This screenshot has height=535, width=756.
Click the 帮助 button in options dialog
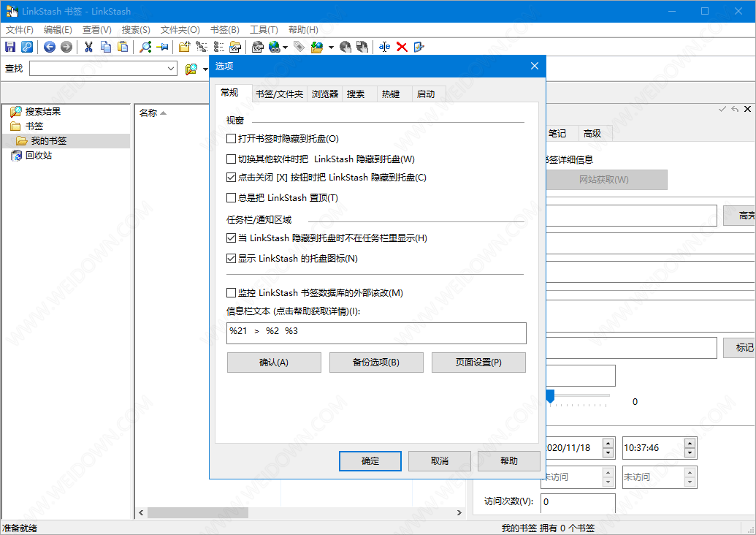pyautogui.click(x=509, y=461)
